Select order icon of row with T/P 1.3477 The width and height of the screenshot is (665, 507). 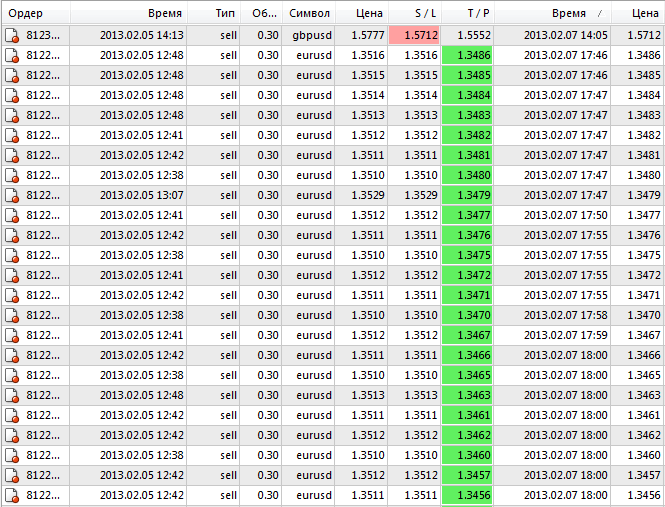pos(12,216)
